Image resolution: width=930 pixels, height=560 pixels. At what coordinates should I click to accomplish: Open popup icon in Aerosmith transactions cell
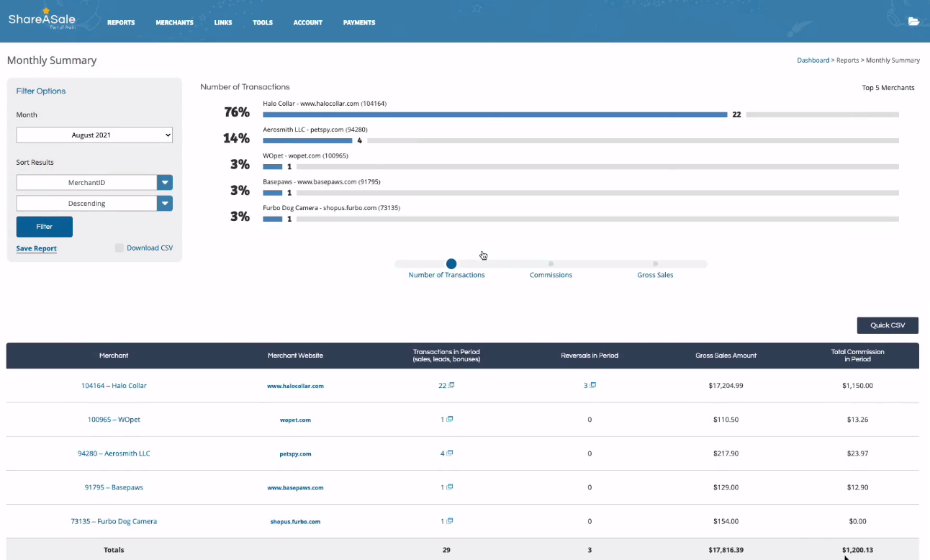click(x=450, y=453)
